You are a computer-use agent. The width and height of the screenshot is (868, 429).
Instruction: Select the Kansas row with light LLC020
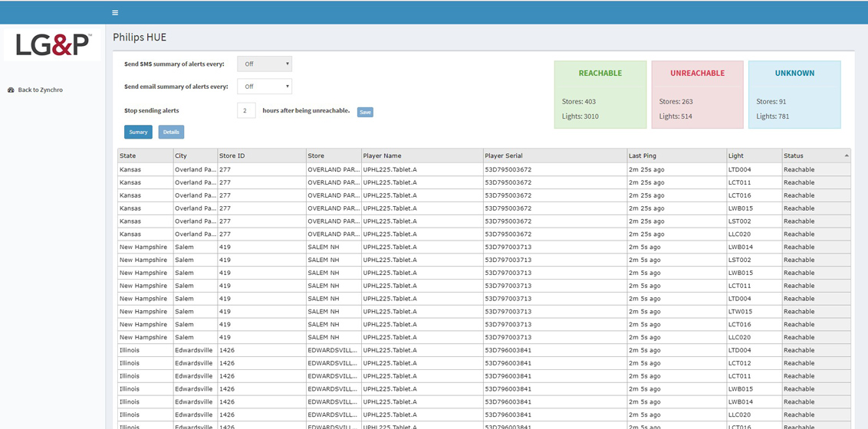coord(485,234)
